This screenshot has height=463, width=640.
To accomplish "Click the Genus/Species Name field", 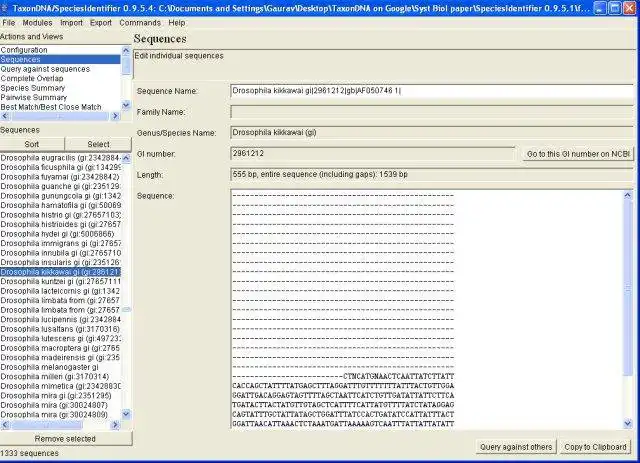I will (x=432, y=133).
